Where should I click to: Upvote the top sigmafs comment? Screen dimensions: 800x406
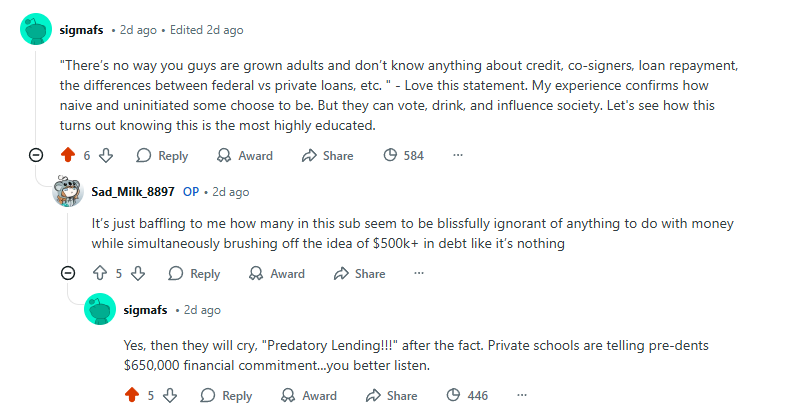tap(68, 155)
